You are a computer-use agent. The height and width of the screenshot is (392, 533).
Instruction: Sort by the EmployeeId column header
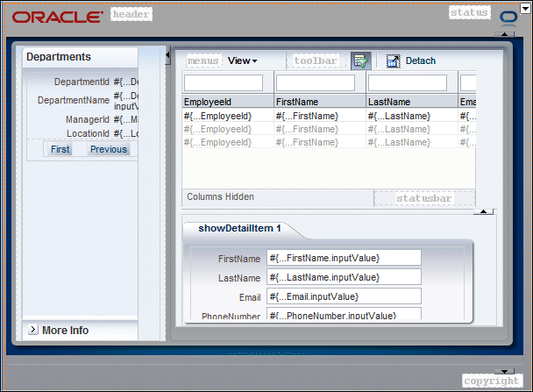(x=228, y=102)
